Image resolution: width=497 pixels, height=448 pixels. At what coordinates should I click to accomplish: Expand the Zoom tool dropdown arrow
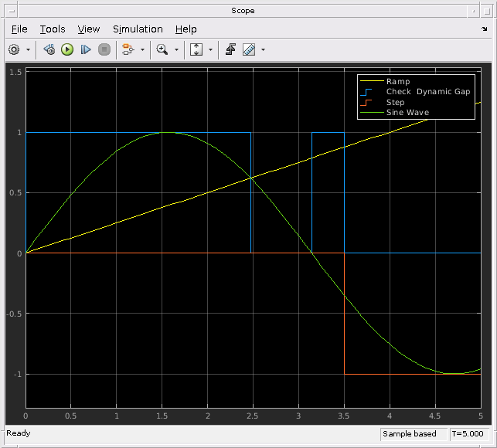pos(176,49)
